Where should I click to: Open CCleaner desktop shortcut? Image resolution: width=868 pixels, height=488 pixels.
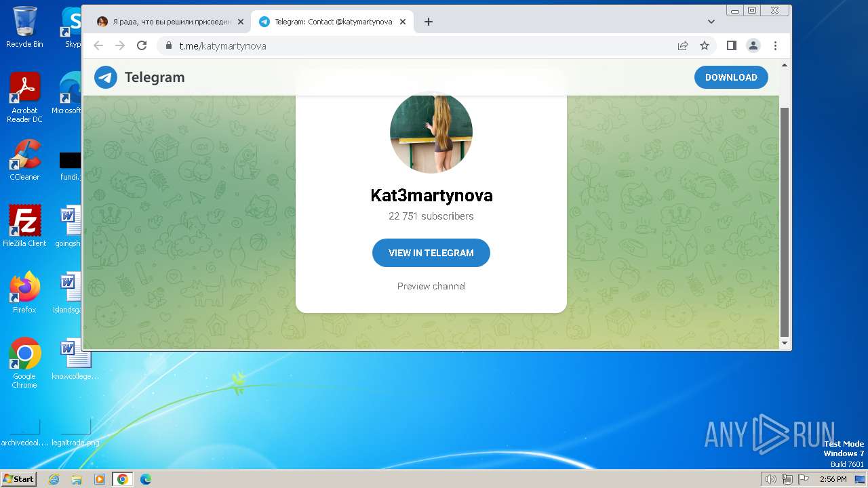click(24, 160)
